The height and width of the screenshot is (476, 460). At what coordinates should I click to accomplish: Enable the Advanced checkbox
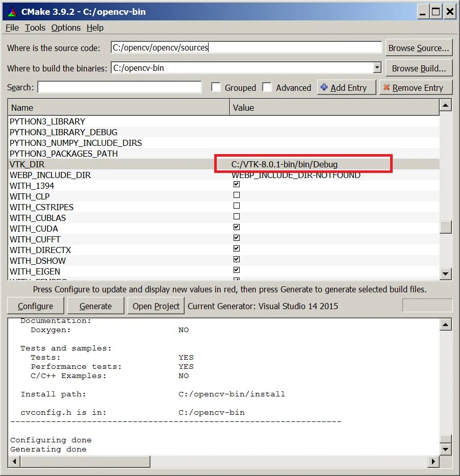(267, 87)
